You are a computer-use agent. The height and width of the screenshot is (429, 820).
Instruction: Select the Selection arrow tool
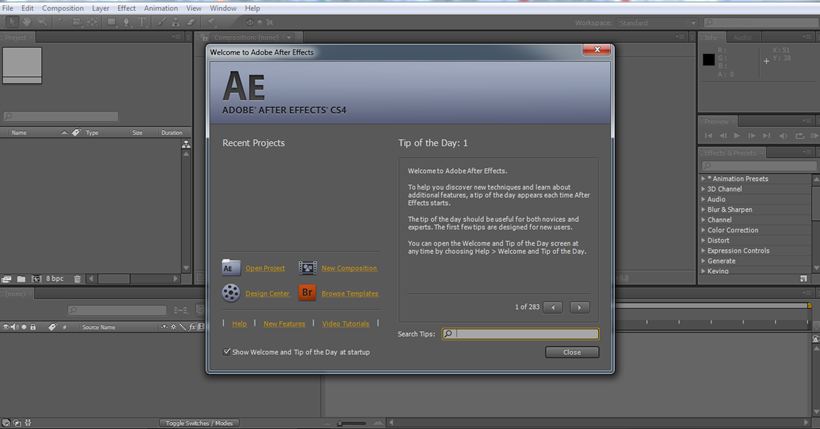(12, 22)
